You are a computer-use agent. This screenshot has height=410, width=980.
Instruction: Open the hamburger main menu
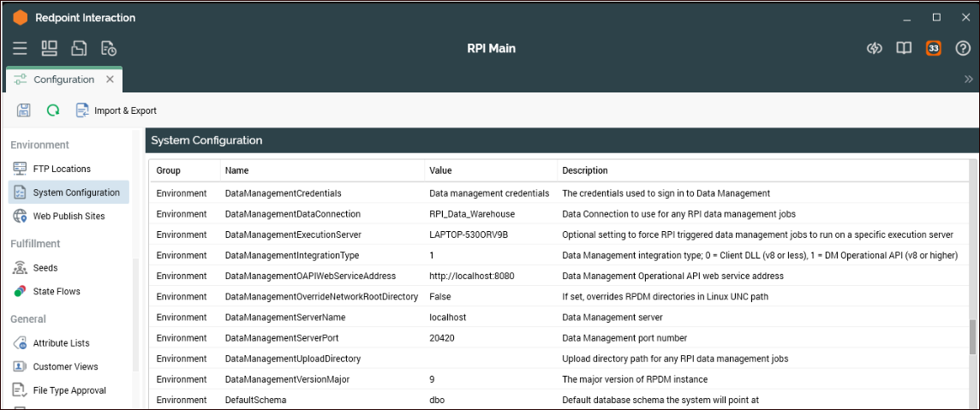coord(20,49)
